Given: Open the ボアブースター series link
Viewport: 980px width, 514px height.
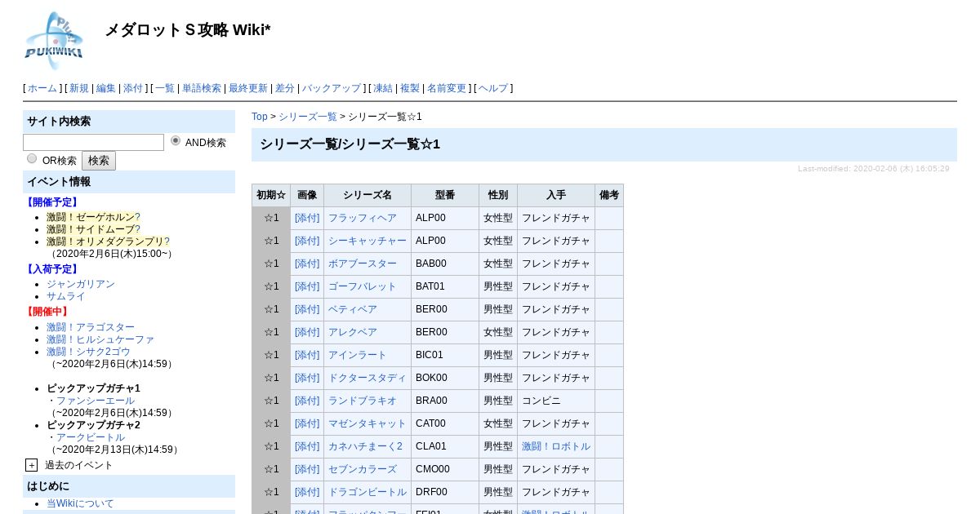Looking at the screenshot, I should pyautogui.click(x=363, y=264).
